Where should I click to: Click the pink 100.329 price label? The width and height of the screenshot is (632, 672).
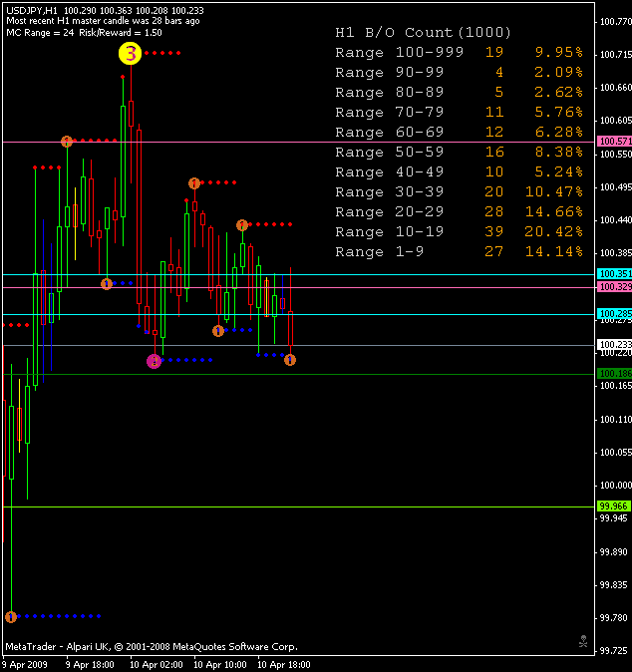coord(612,287)
